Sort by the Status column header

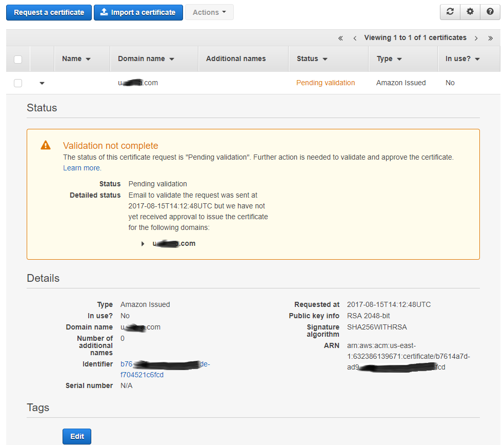point(312,59)
